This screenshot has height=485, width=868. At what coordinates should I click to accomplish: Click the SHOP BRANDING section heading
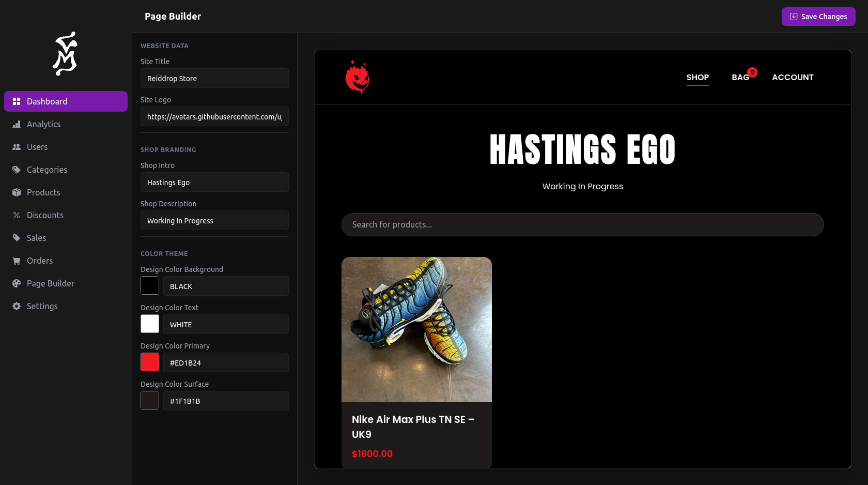(168, 149)
